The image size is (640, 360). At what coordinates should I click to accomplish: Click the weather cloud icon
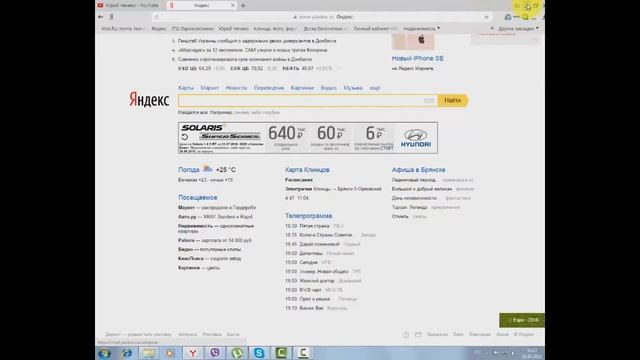[208, 168]
